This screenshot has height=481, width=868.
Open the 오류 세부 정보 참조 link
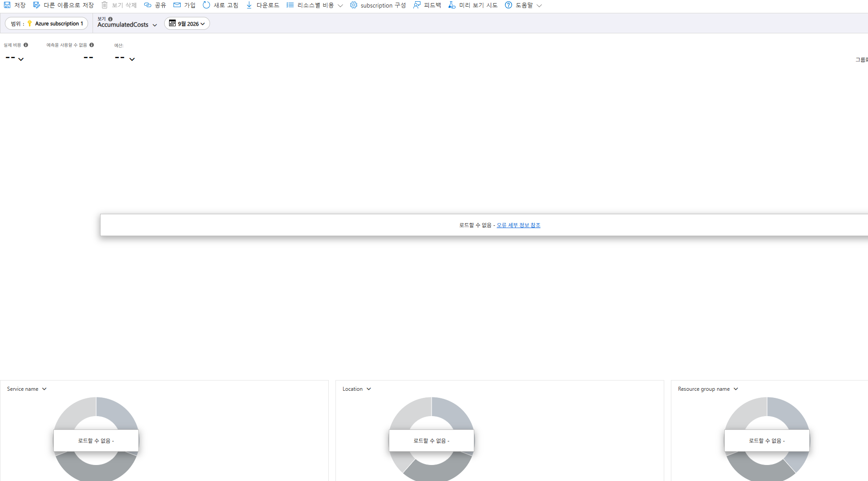coord(518,225)
